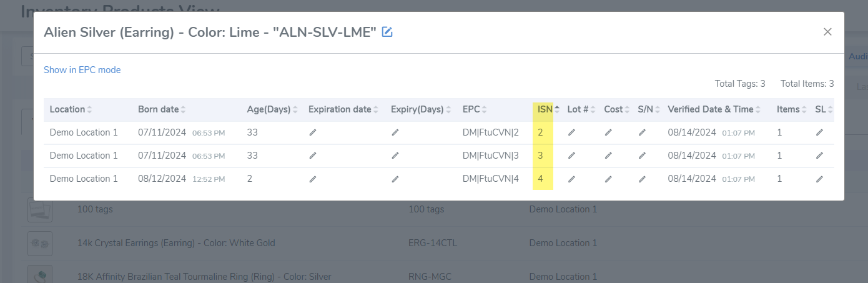The height and width of the screenshot is (283, 868).
Task: Edit Lot # for ISN 3 row
Action: pos(571,156)
